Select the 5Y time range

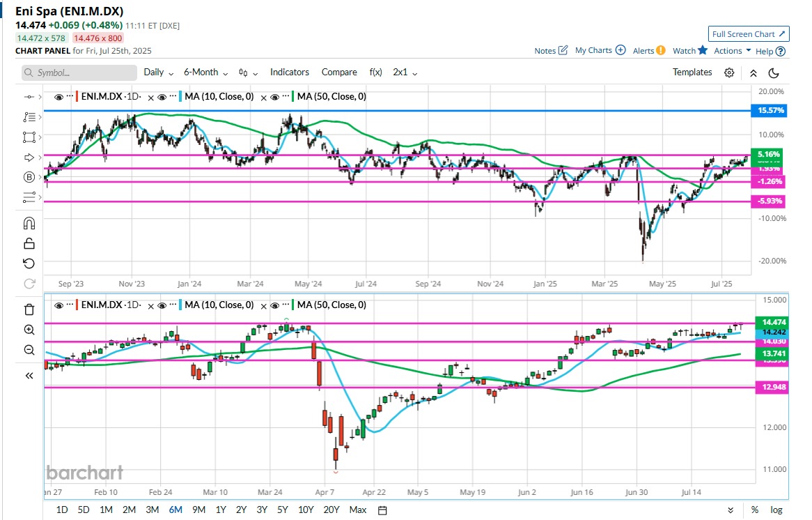pos(282,510)
